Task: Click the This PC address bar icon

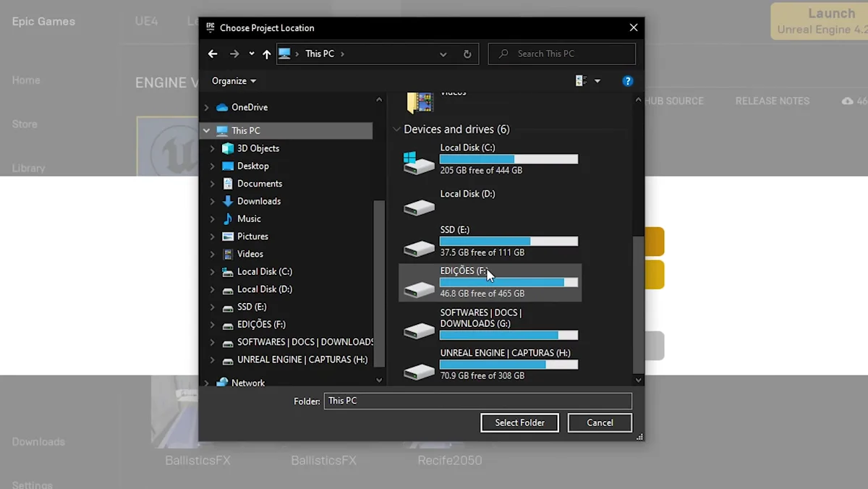Action: (x=285, y=54)
